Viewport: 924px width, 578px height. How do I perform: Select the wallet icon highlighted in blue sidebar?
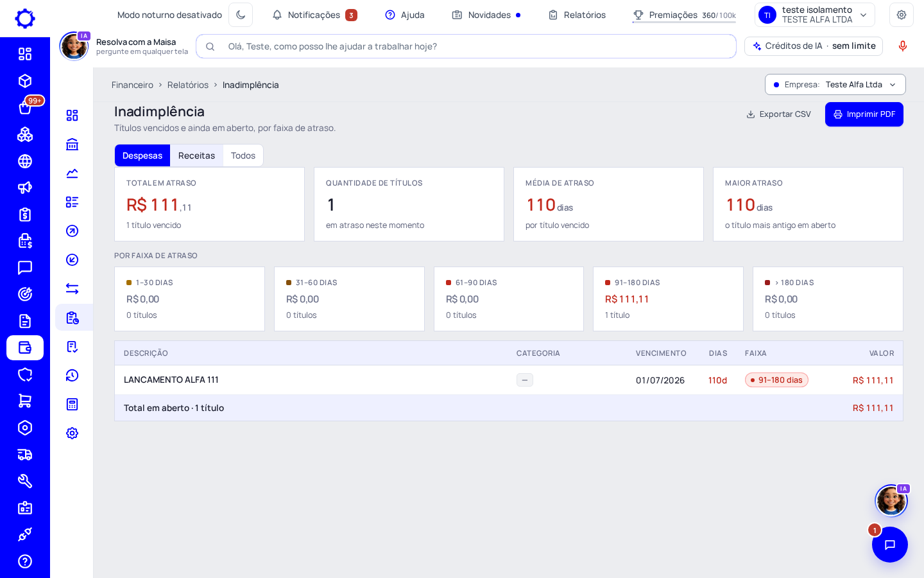click(25, 347)
